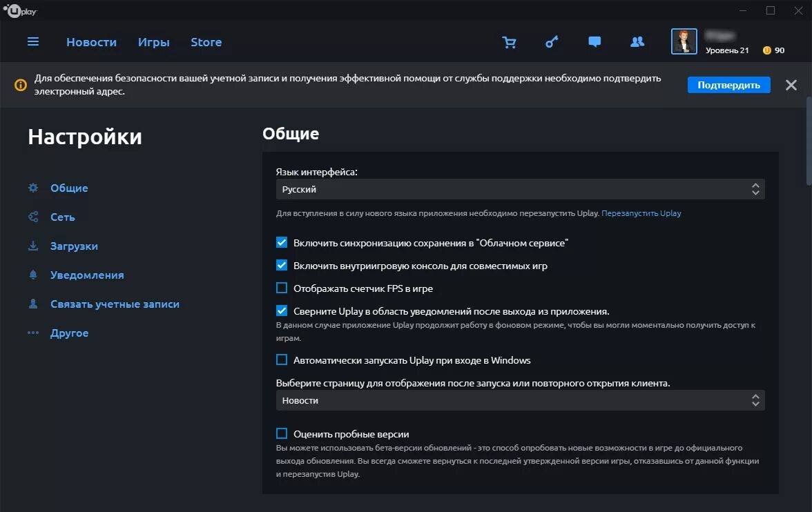Screen dimensions: 812x512
Task: Maximize the Uplay window
Action: coord(771,10)
